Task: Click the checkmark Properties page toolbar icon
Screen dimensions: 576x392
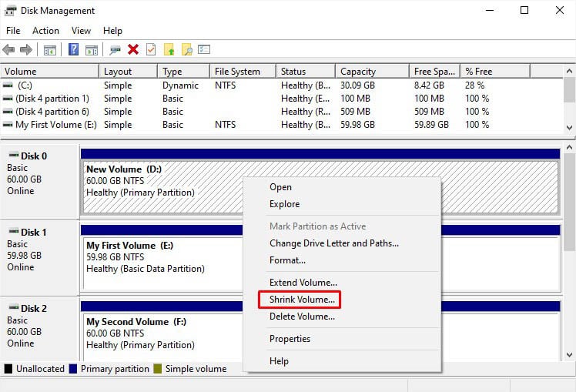Action: pyautogui.click(x=151, y=49)
